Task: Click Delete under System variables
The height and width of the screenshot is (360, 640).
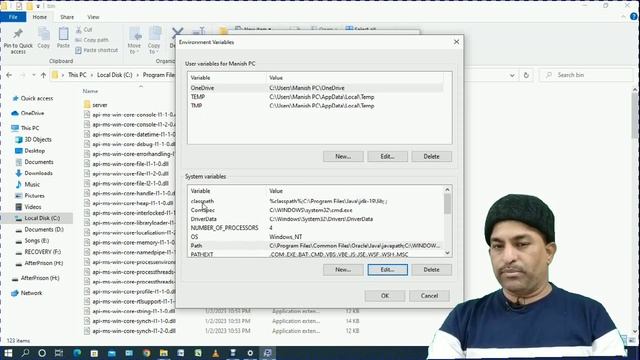Action: (x=431, y=269)
